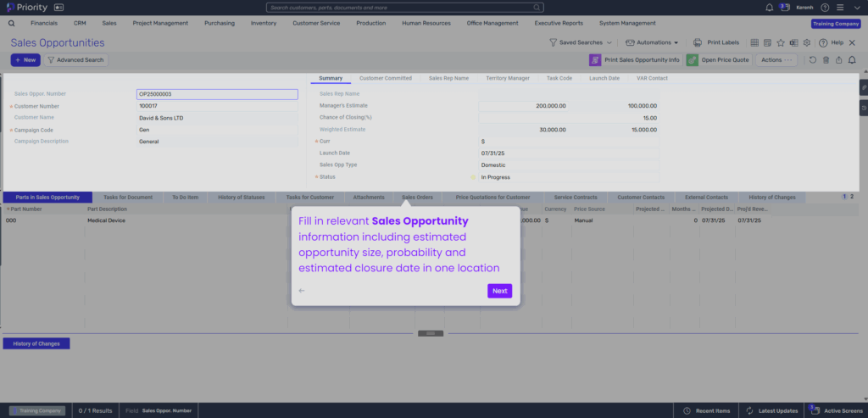Close the Sales Opportunities form with X

coord(852,42)
